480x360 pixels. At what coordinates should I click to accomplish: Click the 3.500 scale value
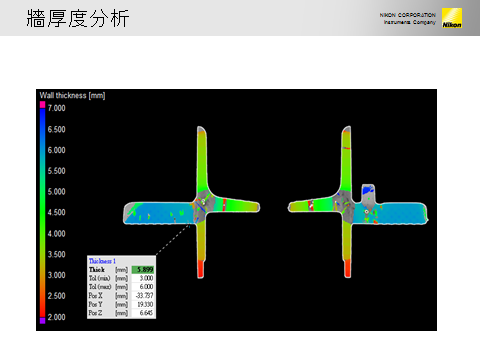pyautogui.click(x=56, y=254)
